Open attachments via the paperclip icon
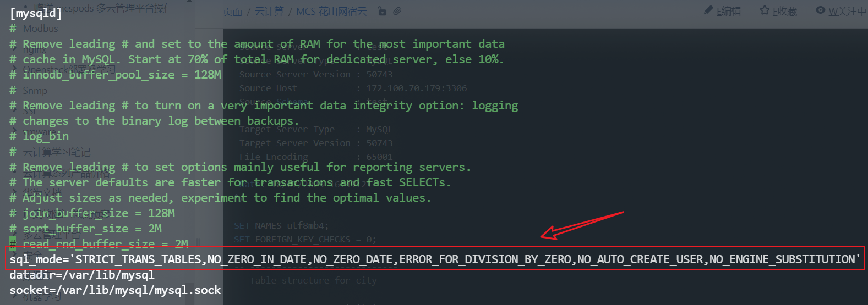 click(x=397, y=11)
